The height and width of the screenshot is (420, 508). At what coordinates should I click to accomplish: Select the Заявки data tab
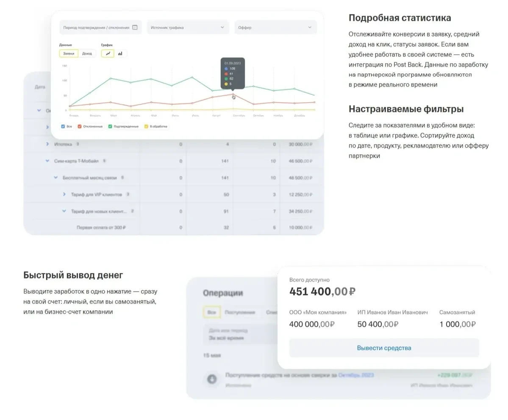[69, 53]
